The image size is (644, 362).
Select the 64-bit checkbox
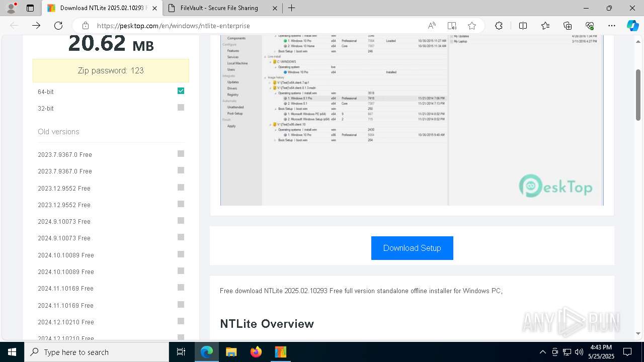(x=181, y=91)
